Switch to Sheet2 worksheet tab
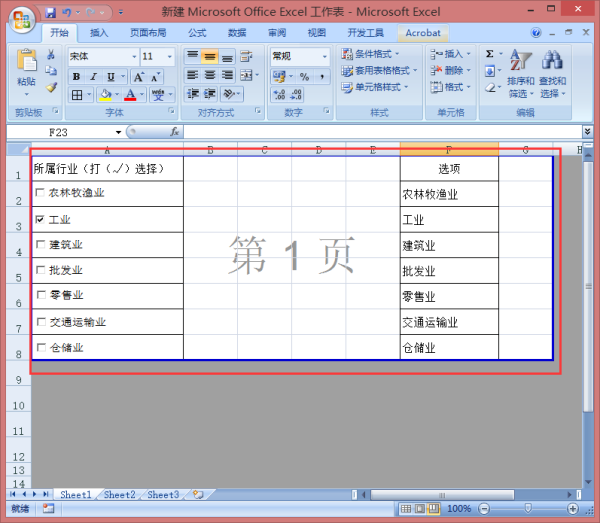 tap(119, 495)
